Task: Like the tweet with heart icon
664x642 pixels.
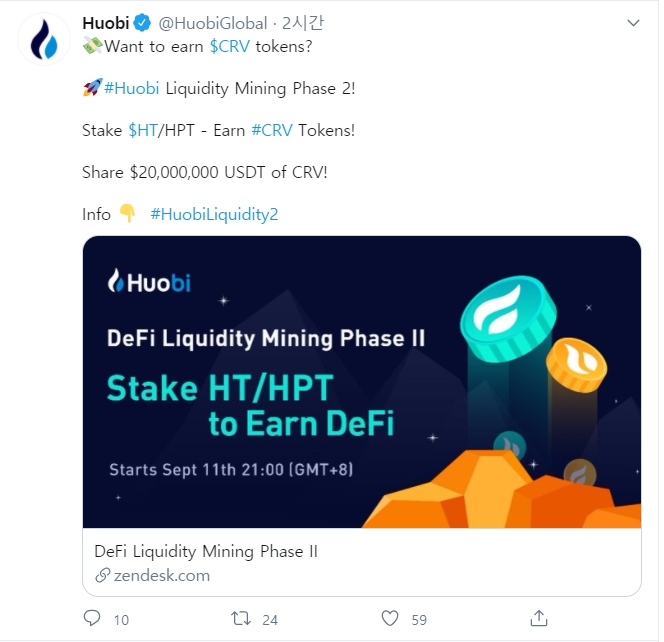Action: 391,618
